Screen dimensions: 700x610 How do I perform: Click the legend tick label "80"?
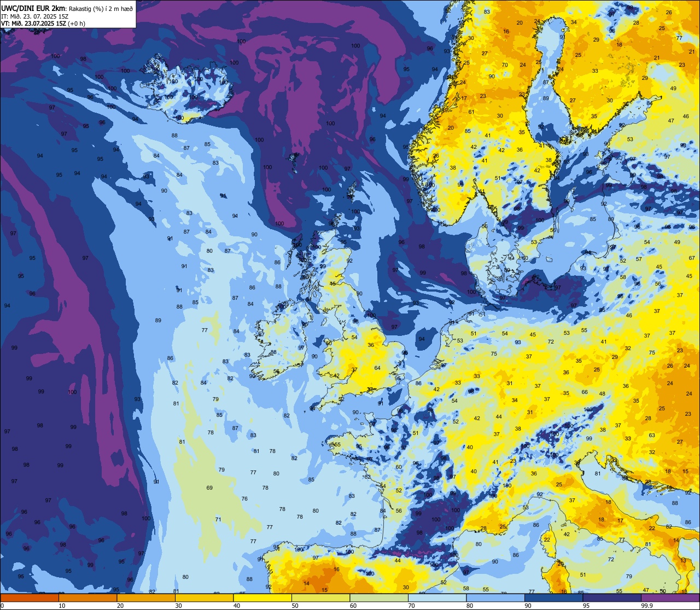pyautogui.click(x=470, y=606)
